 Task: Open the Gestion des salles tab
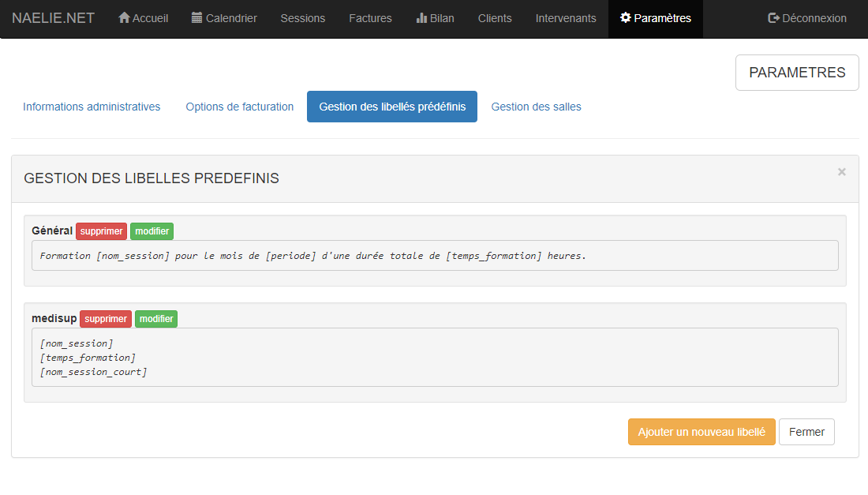coord(536,107)
